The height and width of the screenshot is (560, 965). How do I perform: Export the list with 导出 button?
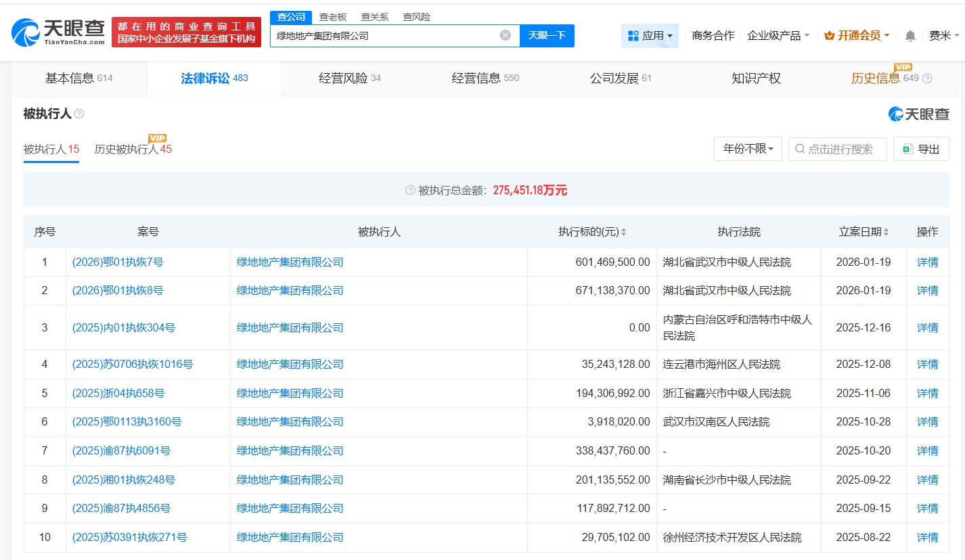[921, 149]
